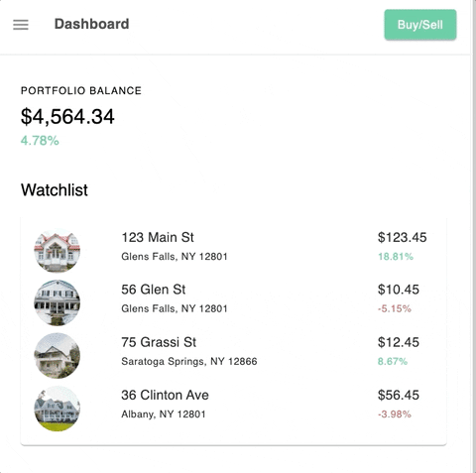Click the 56 Glen St house thumbnail
The image size is (476, 473).
pos(58,302)
